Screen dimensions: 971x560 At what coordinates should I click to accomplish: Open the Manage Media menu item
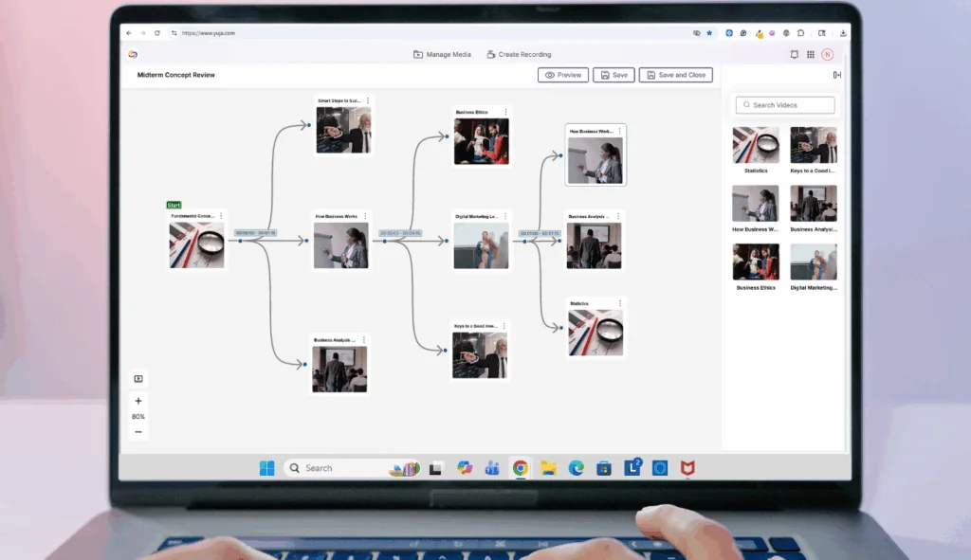pos(442,55)
